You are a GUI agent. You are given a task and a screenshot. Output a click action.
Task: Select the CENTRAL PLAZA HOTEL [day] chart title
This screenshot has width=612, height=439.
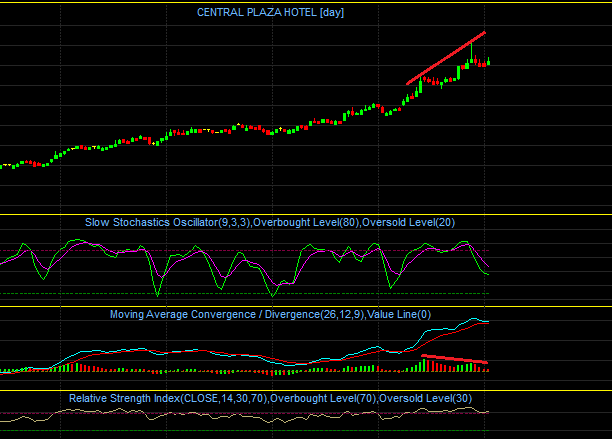coord(270,12)
